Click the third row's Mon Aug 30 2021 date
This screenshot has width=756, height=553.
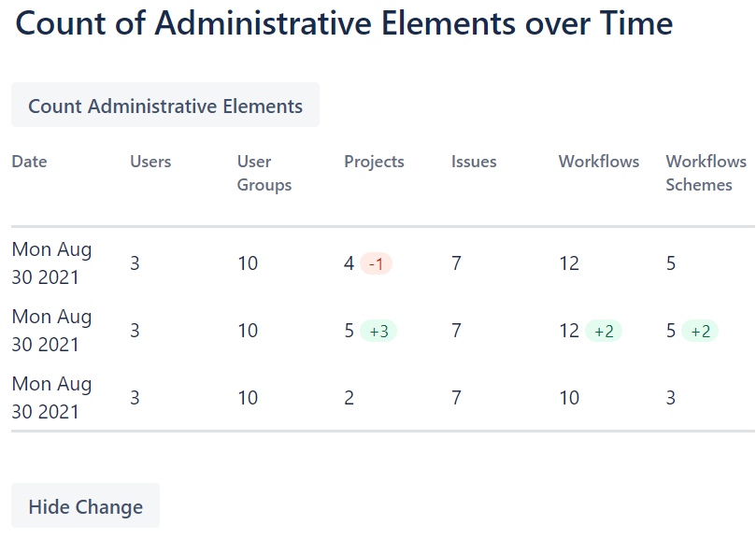point(51,398)
